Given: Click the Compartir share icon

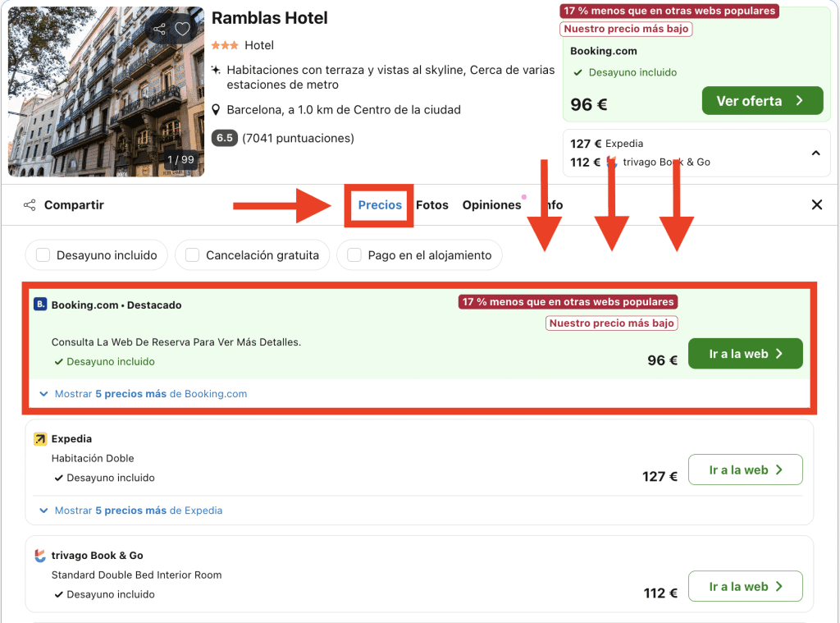Looking at the screenshot, I should pos(30,205).
